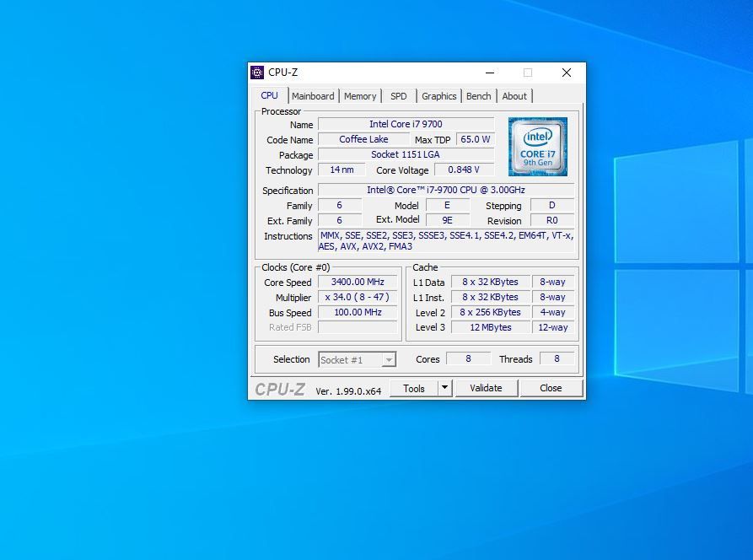Switch to the Mainboard tab
This screenshot has height=560, width=753.
pyautogui.click(x=313, y=96)
